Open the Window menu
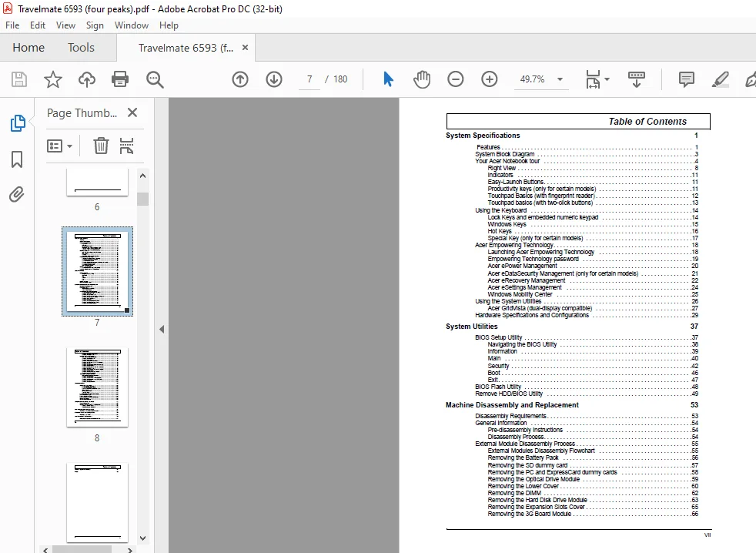 tap(132, 25)
